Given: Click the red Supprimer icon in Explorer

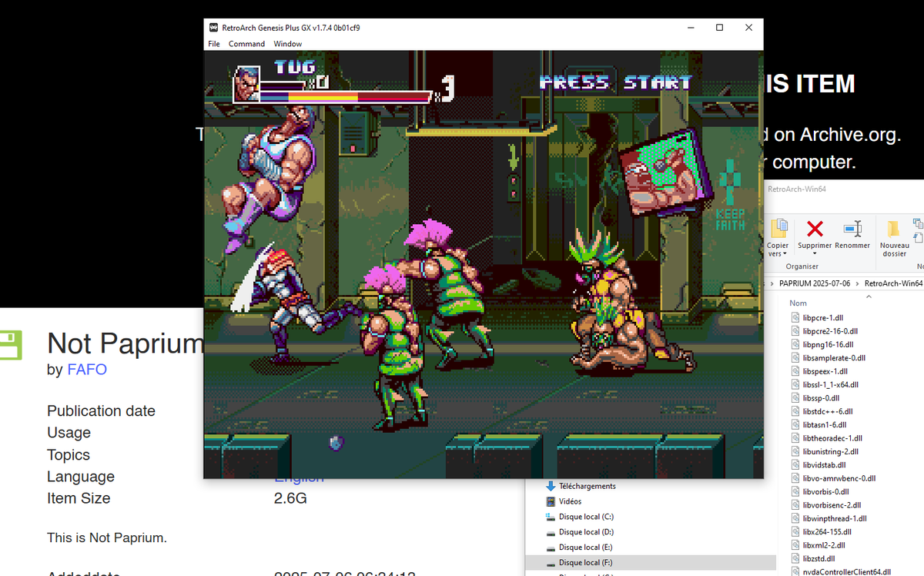Looking at the screenshot, I should click(x=815, y=228).
